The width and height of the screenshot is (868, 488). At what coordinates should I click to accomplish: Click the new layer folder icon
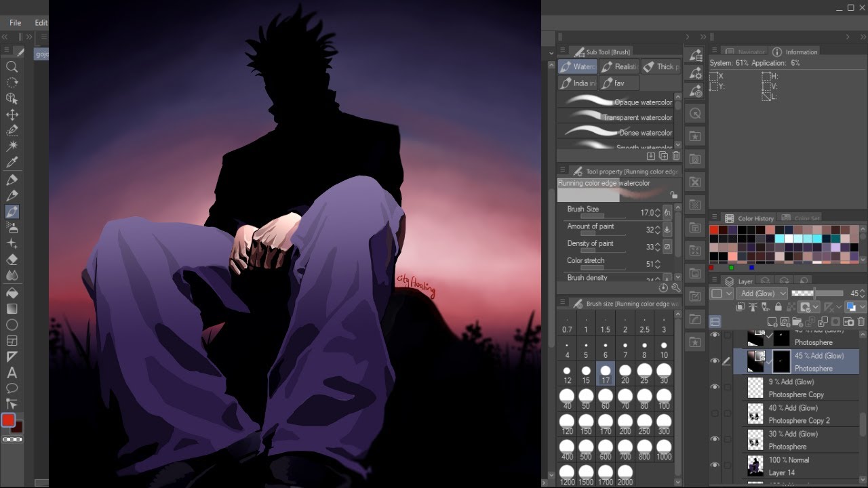(x=798, y=322)
